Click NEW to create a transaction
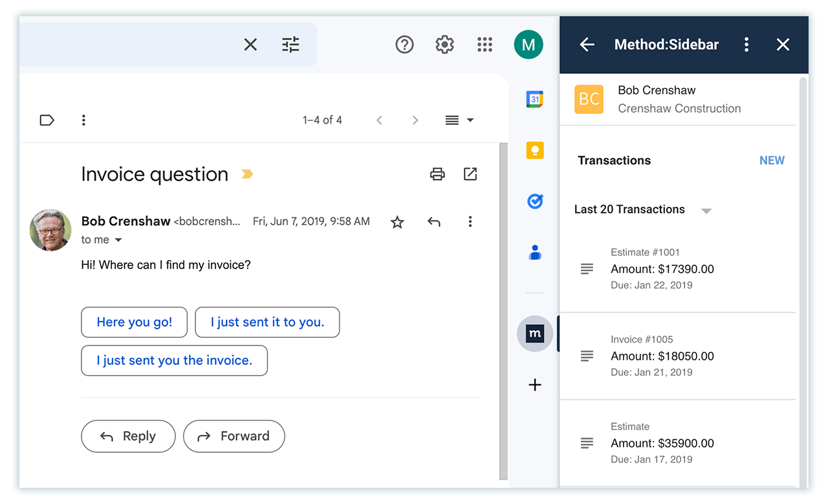The height and width of the screenshot is (504, 828). click(772, 160)
